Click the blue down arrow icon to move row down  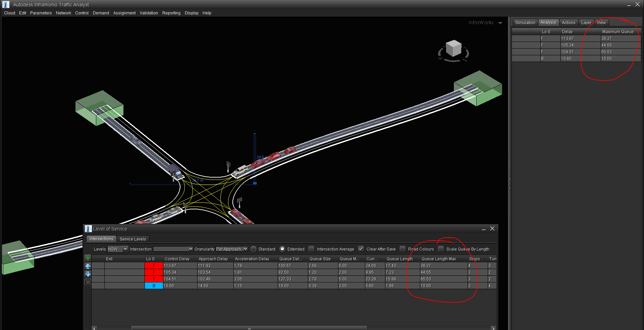[88, 274]
